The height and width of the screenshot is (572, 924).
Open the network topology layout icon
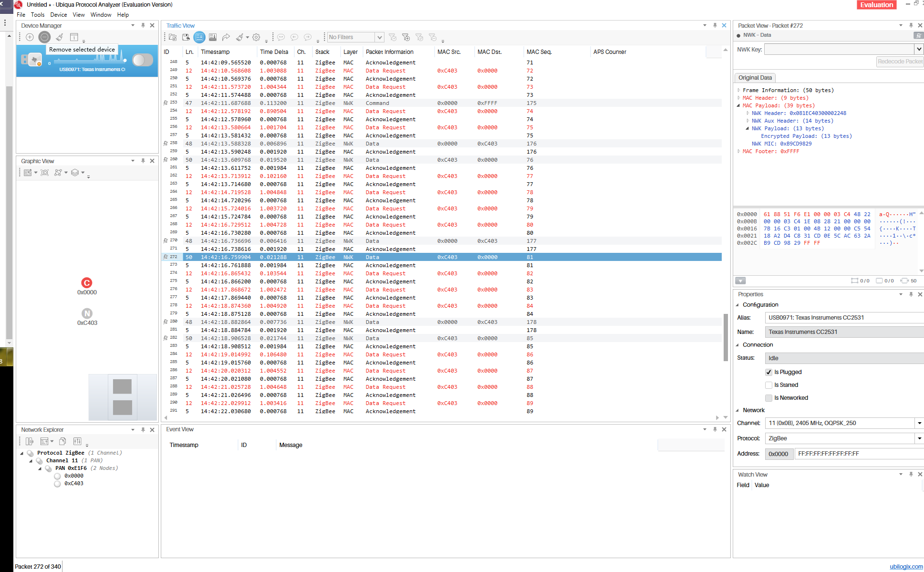58,173
